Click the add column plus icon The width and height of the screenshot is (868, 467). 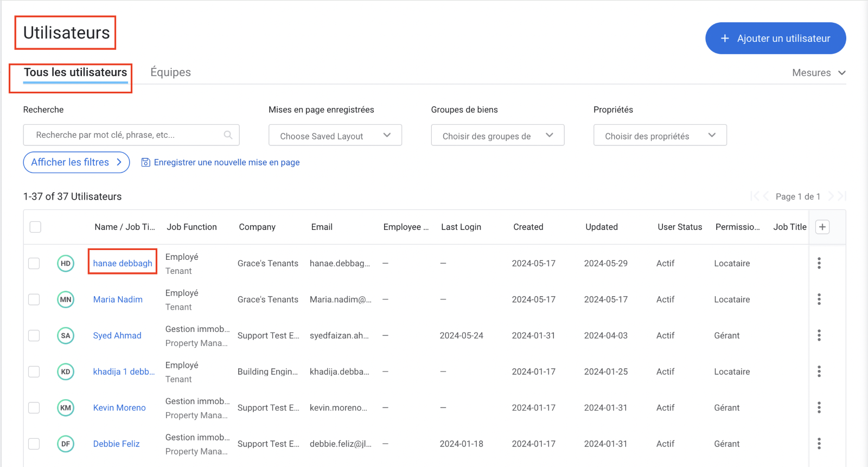point(822,227)
